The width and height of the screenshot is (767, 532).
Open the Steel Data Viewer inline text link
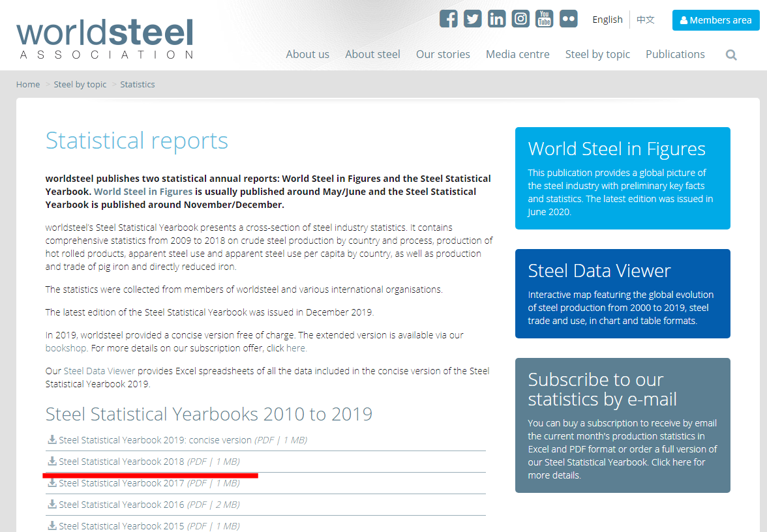[x=99, y=371]
